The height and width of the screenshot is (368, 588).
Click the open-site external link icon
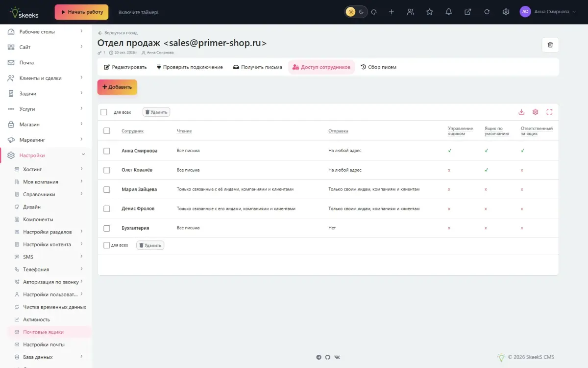point(468,12)
